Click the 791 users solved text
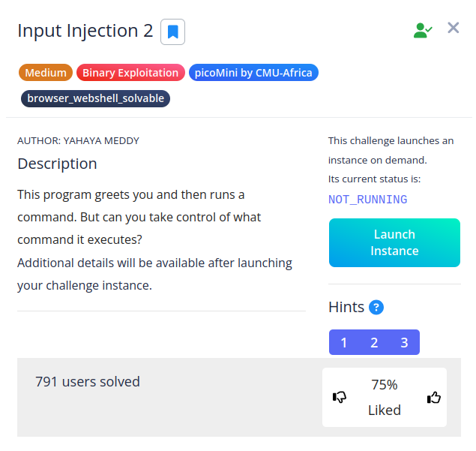This screenshot has width=476, height=451. pos(88,381)
